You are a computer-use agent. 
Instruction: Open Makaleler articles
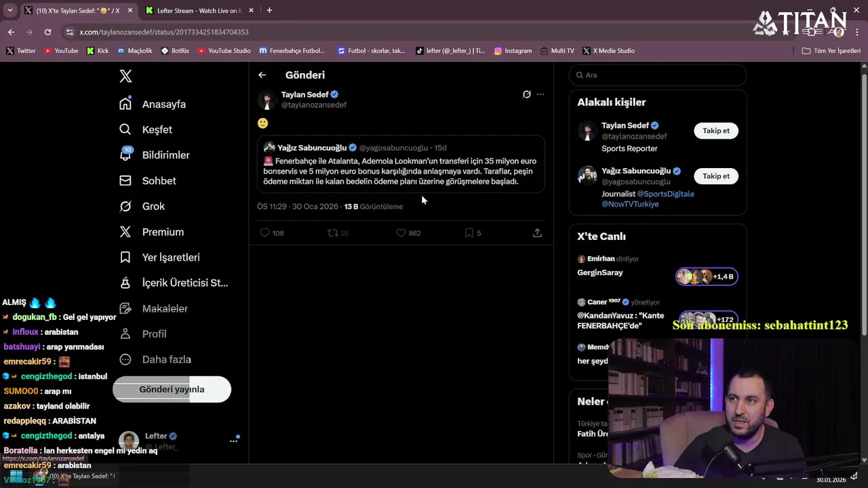point(153,308)
